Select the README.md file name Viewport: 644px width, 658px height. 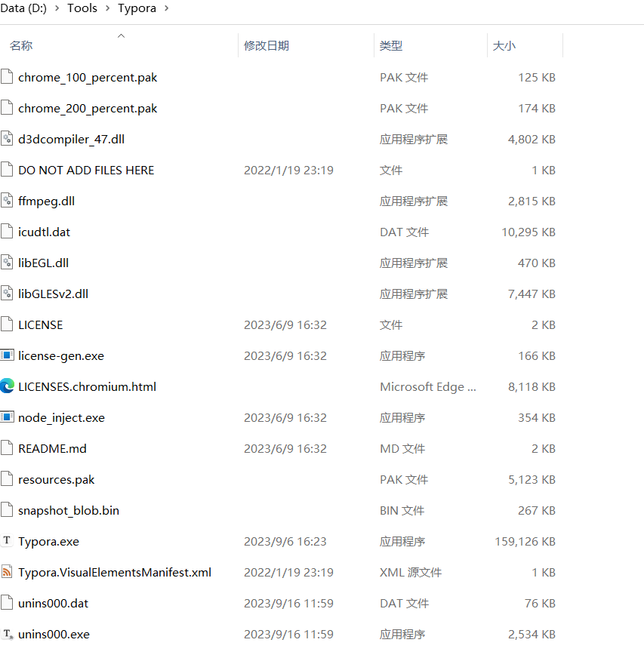coord(52,448)
